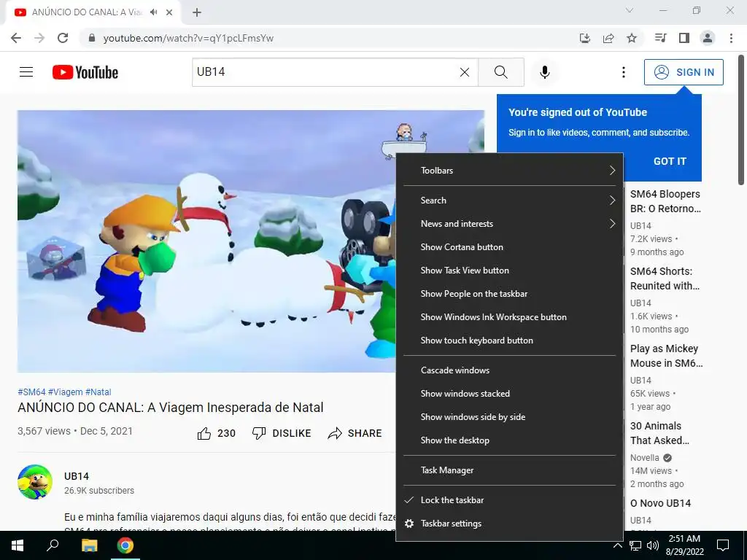Select Show the desktop
This screenshot has height=560, width=747.
pos(509,440)
